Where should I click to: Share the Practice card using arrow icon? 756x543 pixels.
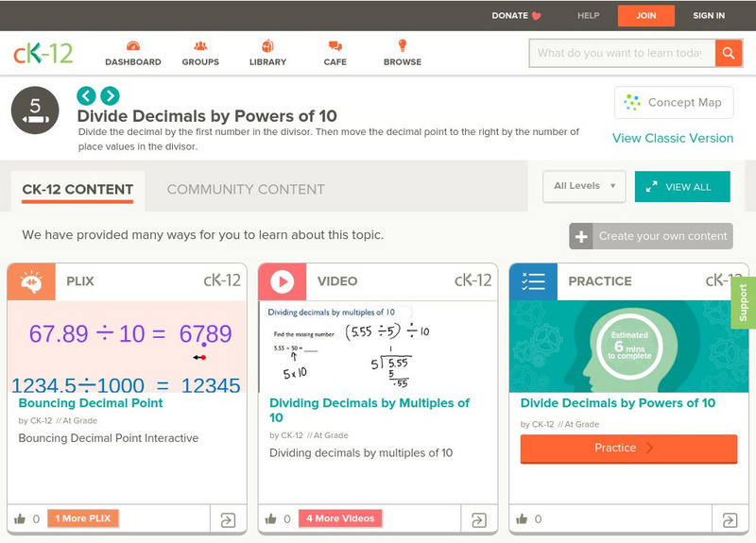[730, 520]
